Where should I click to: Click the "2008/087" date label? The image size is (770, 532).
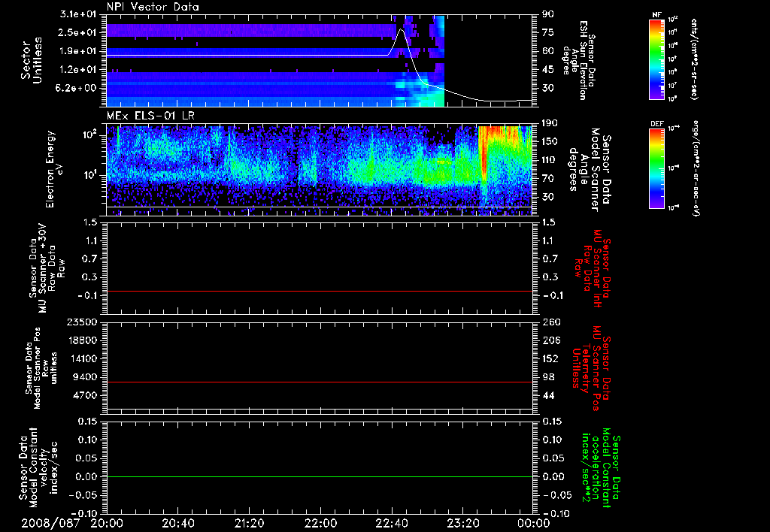[x=50, y=524]
